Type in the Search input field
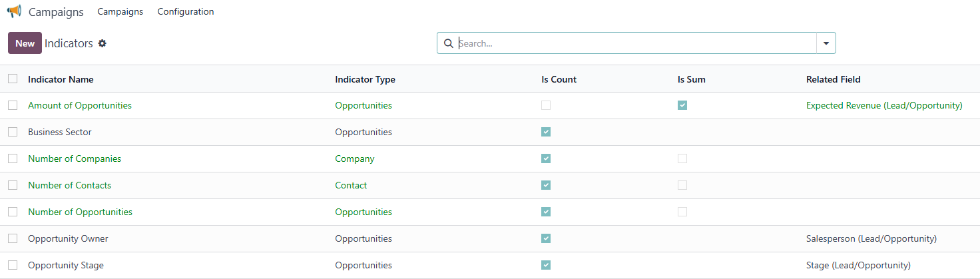Screen dimensions: 980x279 632,43
